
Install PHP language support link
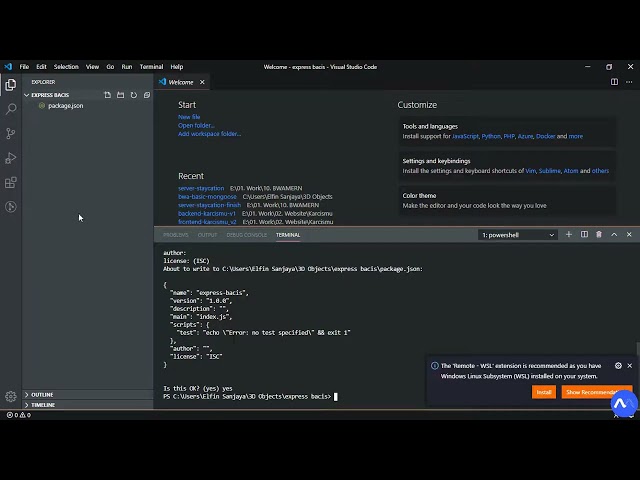click(x=509, y=136)
